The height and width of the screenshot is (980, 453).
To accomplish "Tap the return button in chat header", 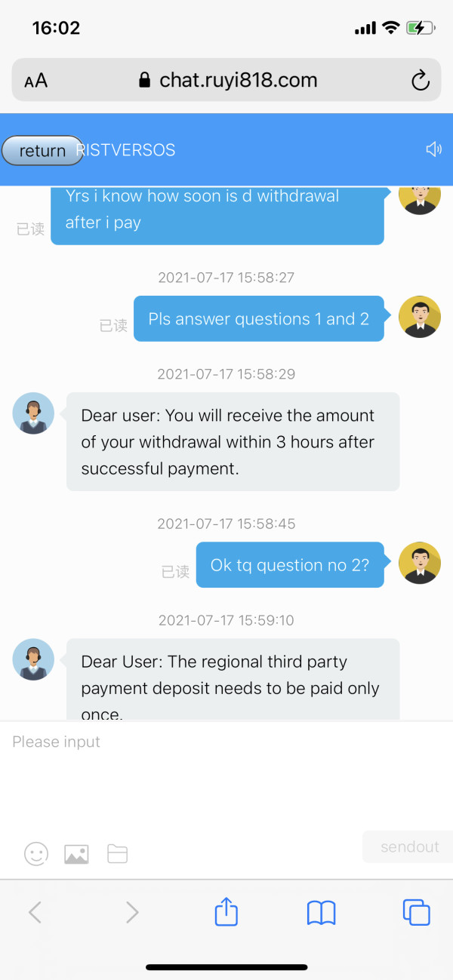I will click(42, 150).
